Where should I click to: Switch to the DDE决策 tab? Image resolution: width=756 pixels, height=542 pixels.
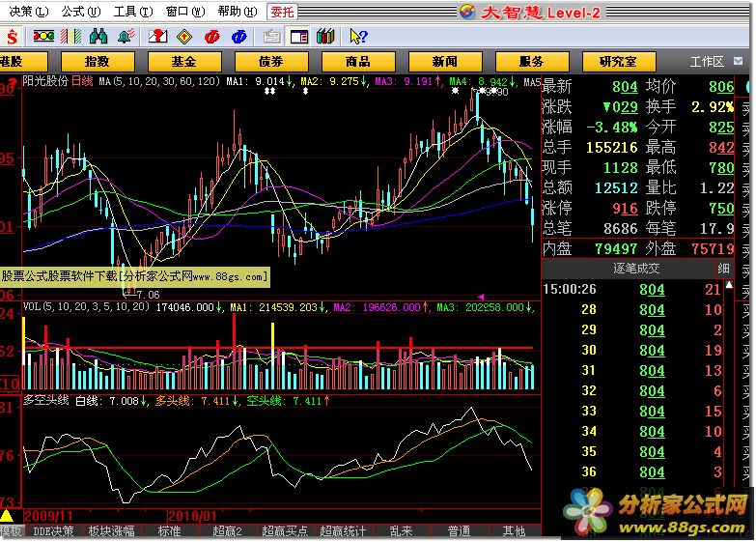53,531
